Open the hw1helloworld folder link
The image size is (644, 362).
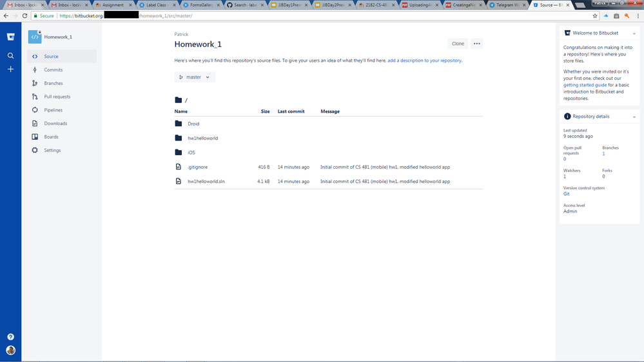click(x=203, y=138)
